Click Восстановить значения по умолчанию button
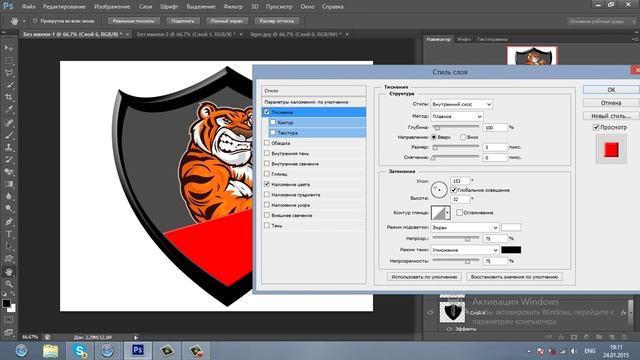 click(x=514, y=277)
